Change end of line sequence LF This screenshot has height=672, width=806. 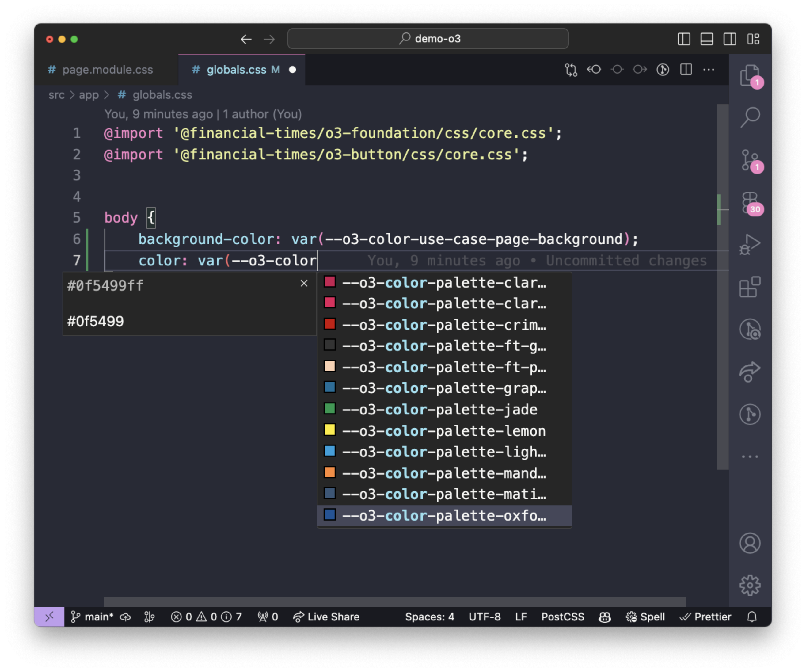pyautogui.click(x=521, y=617)
